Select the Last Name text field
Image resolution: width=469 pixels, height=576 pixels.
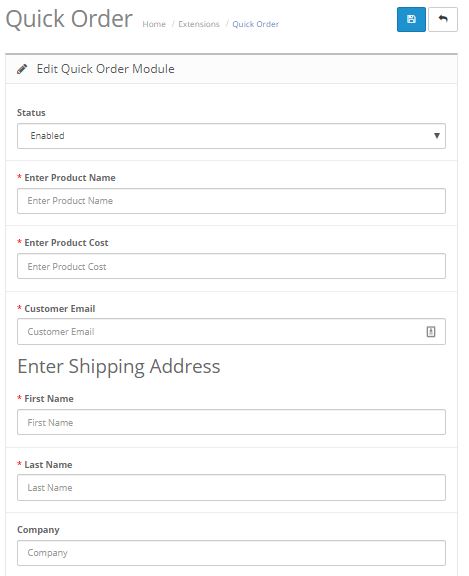click(231, 487)
